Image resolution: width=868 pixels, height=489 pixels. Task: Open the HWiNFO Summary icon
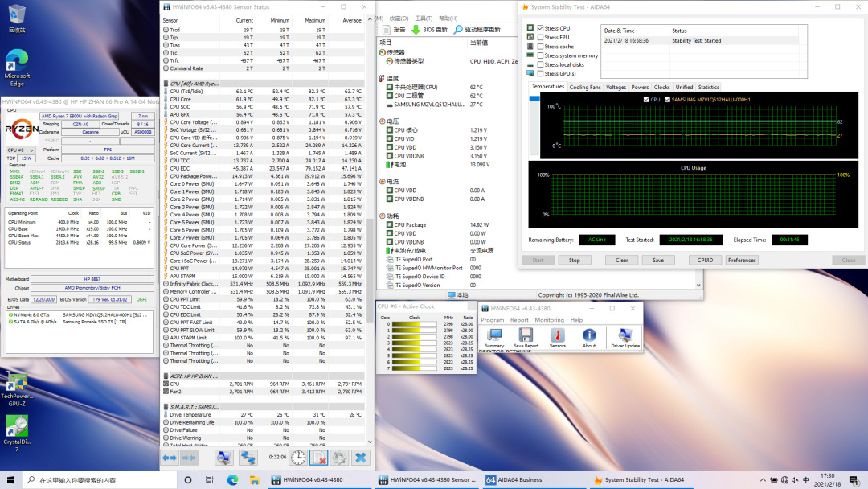pyautogui.click(x=494, y=335)
